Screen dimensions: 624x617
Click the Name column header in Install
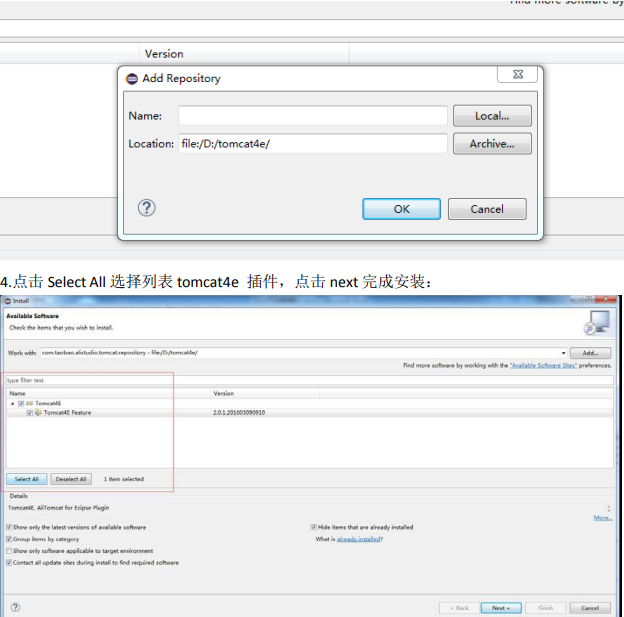[18, 393]
